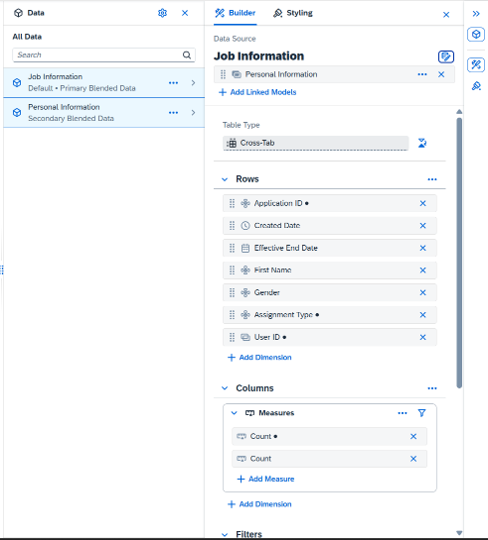This screenshot has width=488, height=540.
Task: Open the Cross-Tab table type dropdown
Action: point(315,143)
